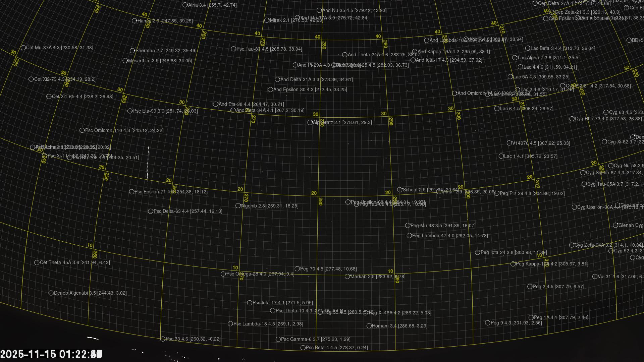Screen dimensions: 644x362
Task: Select the Psc Epsilon-71 star marker
Action: pos(131,192)
